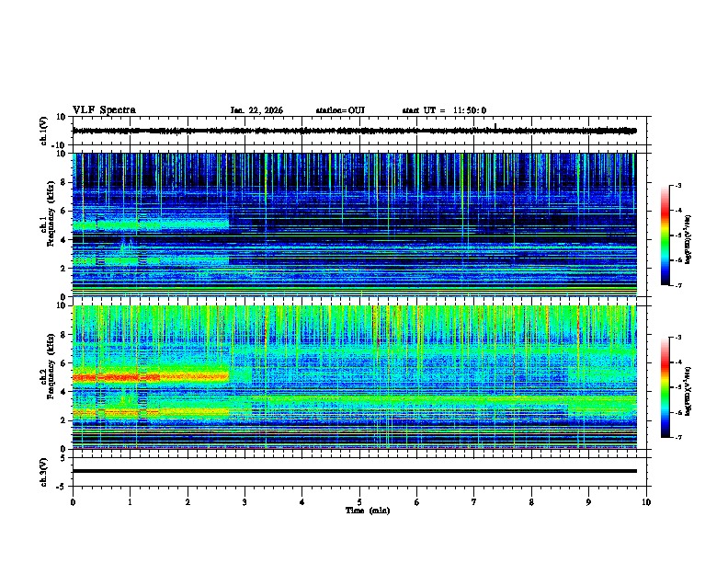Click the ch.2 color bar log(PSD) label
Image resolution: width=728 pixels, height=563 pixels.
(x=688, y=391)
